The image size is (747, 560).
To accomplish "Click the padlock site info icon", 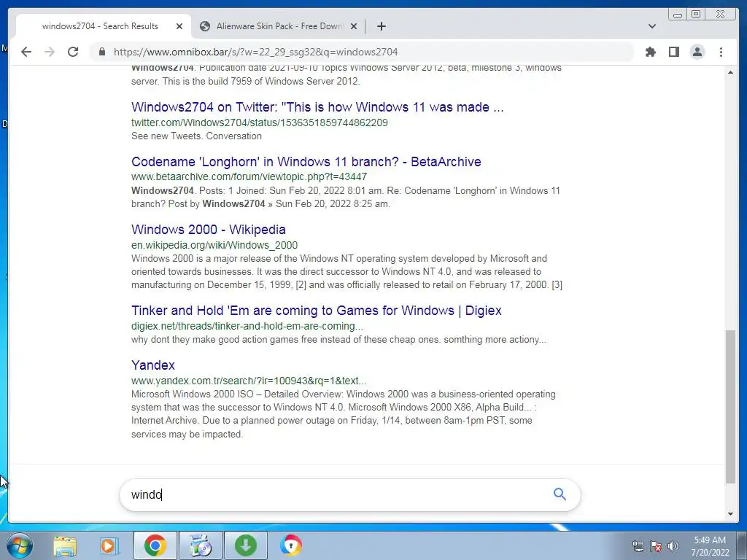I will pyautogui.click(x=102, y=52).
